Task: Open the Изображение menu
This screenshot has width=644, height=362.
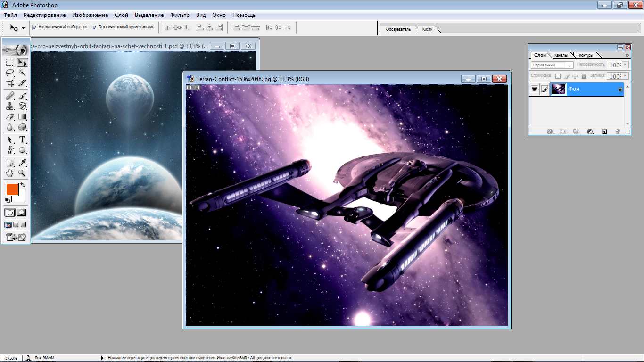Action: [x=90, y=15]
